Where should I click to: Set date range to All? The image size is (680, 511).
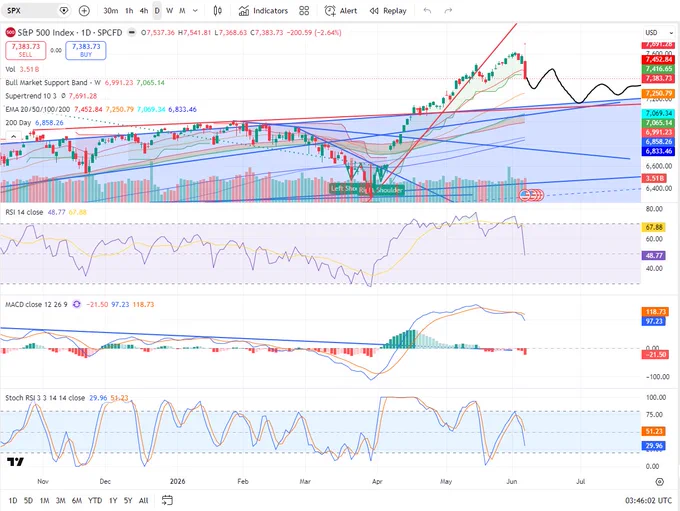pyautogui.click(x=144, y=501)
